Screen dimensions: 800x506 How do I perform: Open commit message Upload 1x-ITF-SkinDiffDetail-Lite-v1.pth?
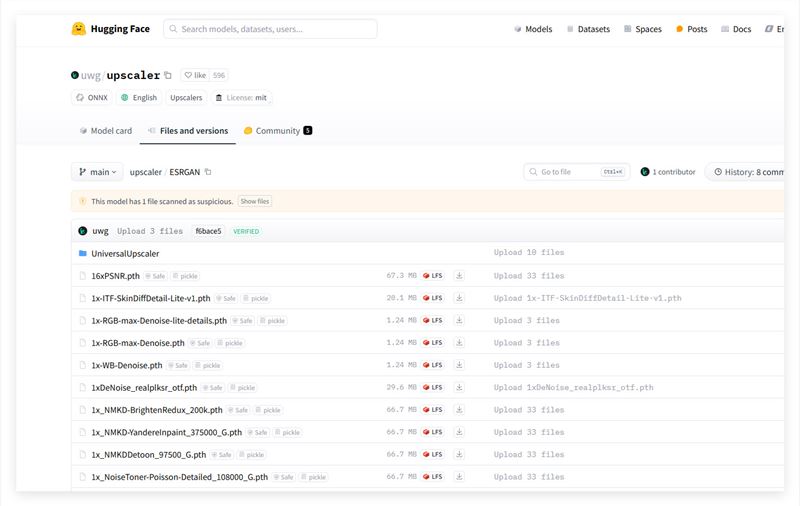coord(587,298)
